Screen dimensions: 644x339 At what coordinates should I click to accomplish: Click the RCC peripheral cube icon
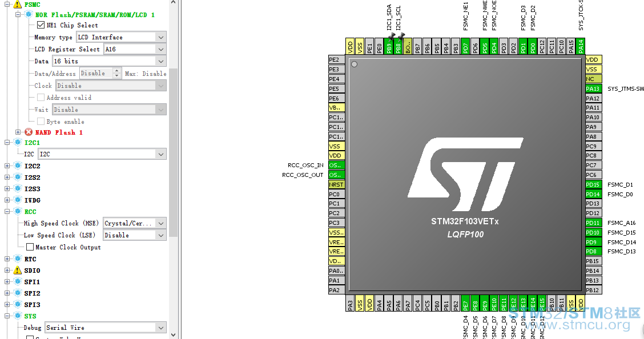(x=17, y=211)
